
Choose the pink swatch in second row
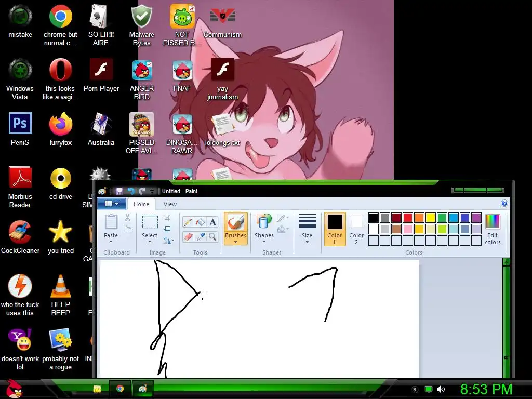pos(408,229)
